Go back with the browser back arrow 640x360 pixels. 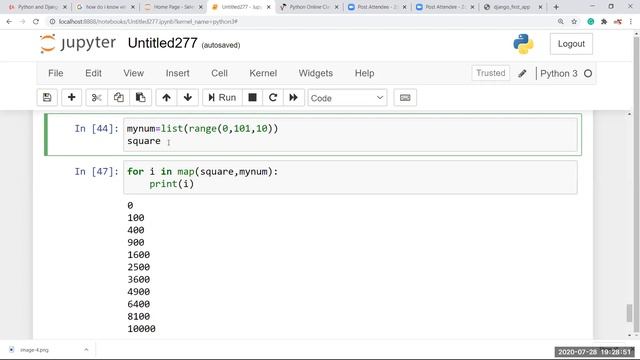pyautogui.click(x=9, y=22)
